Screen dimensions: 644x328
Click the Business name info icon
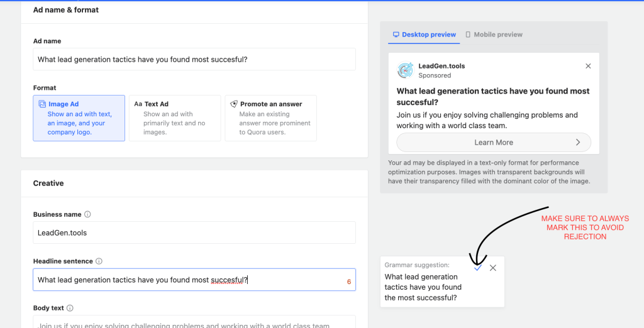[x=87, y=214]
